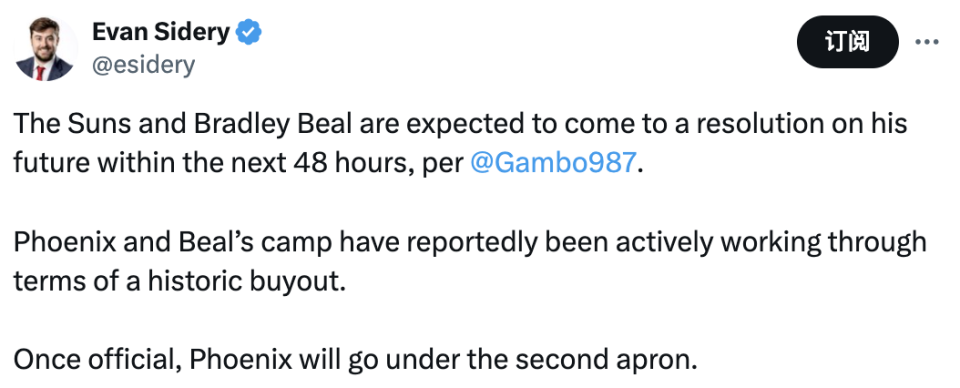Click the phrase "historic buyout"

tap(243, 282)
